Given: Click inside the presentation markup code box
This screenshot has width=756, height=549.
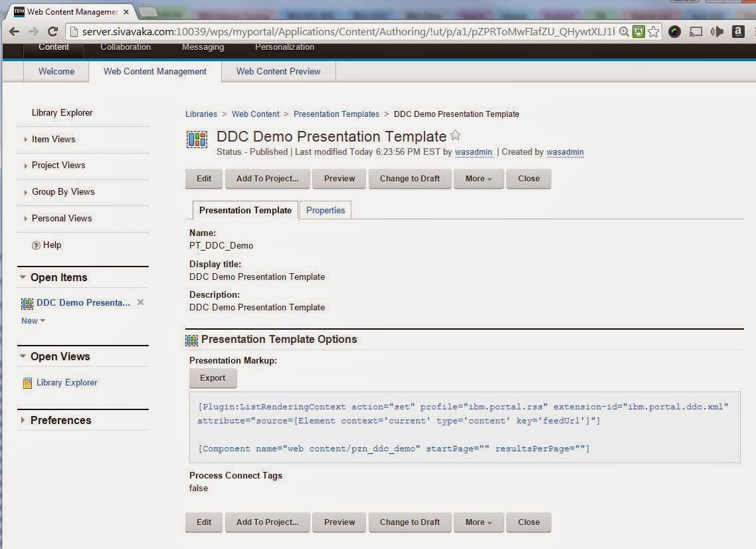Looking at the screenshot, I should pyautogui.click(x=465, y=427).
